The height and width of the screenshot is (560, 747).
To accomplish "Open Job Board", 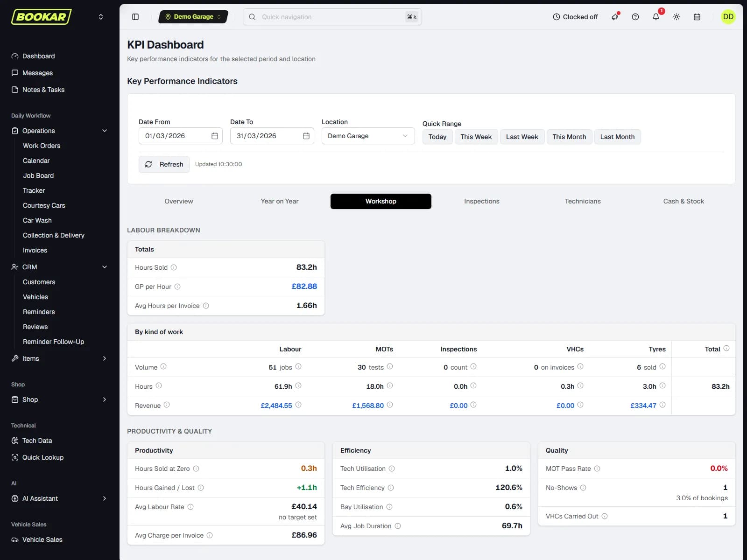I will coord(38,175).
